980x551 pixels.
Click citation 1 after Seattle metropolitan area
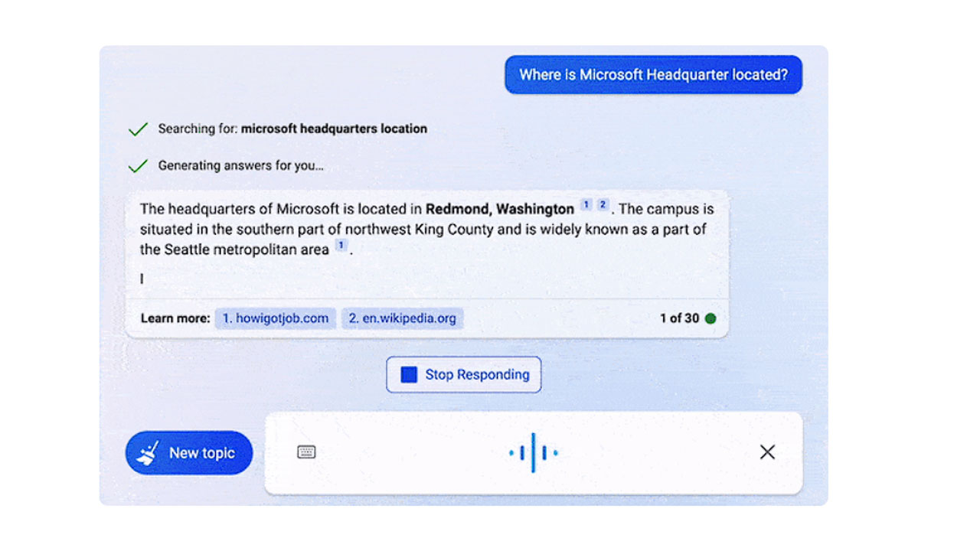click(x=341, y=246)
